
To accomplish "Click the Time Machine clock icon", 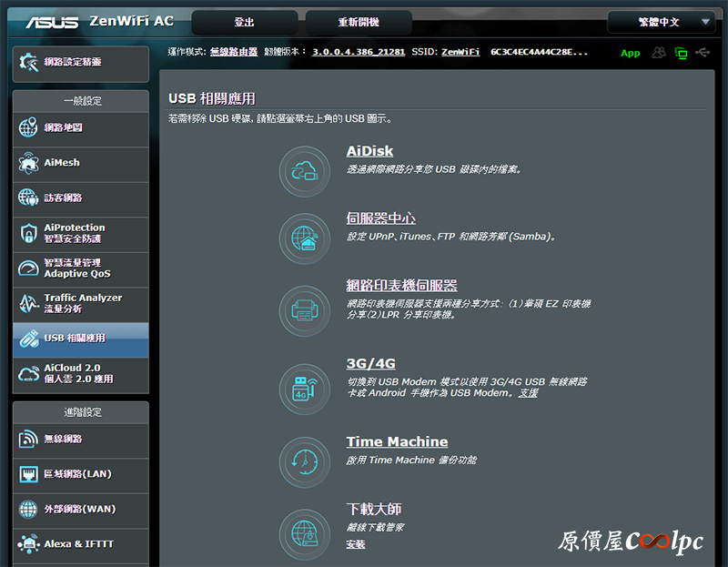I will [x=305, y=462].
